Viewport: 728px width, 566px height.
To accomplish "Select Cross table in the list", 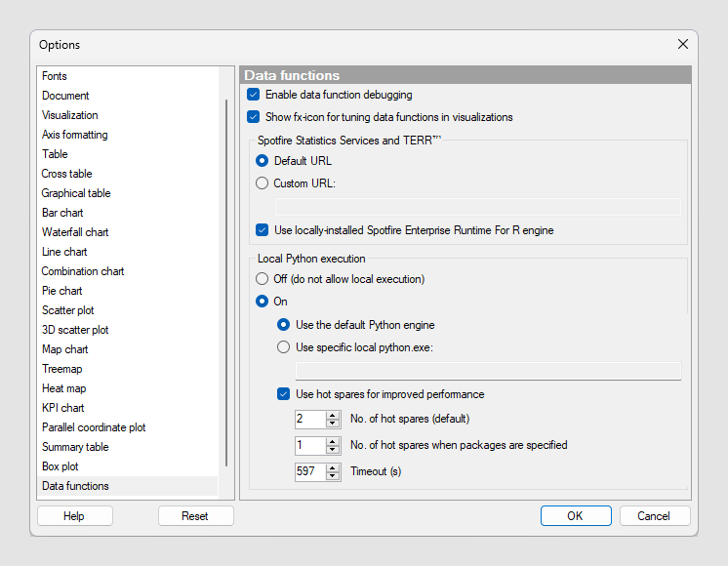I will (127, 174).
